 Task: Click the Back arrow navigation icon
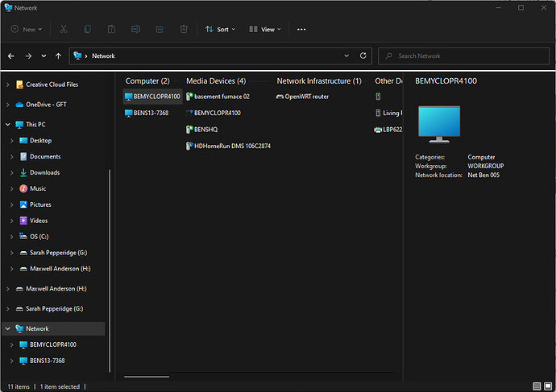[11, 56]
